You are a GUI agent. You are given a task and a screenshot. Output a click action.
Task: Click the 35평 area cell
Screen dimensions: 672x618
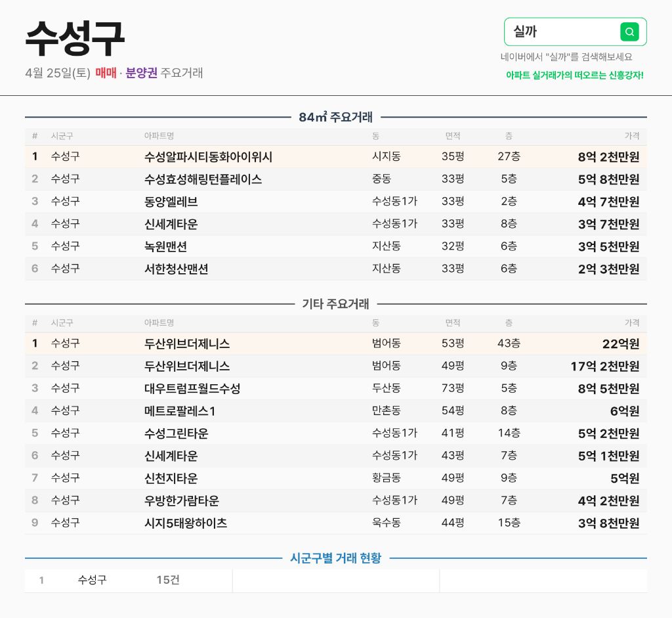tap(453, 156)
